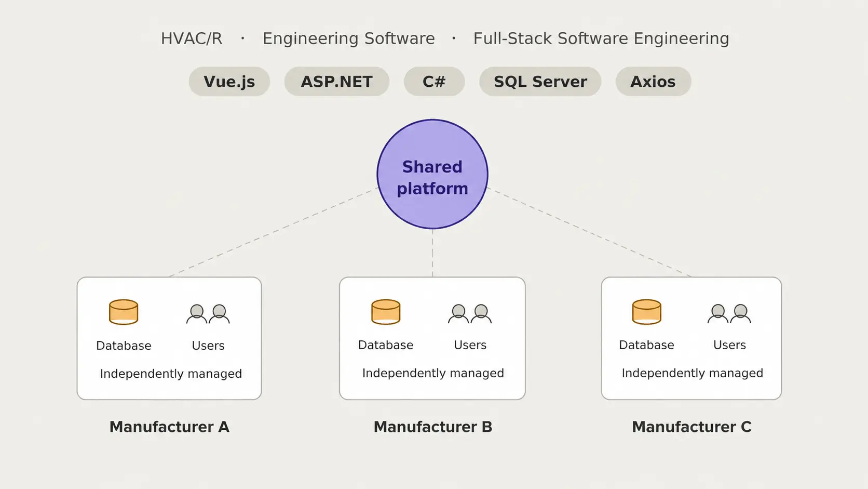
Task: Select the ASP.NET technology pill
Action: (x=337, y=82)
